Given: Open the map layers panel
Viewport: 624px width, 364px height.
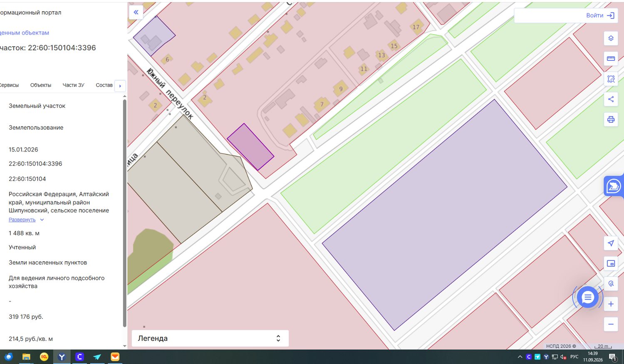Looking at the screenshot, I should [611, 38].
